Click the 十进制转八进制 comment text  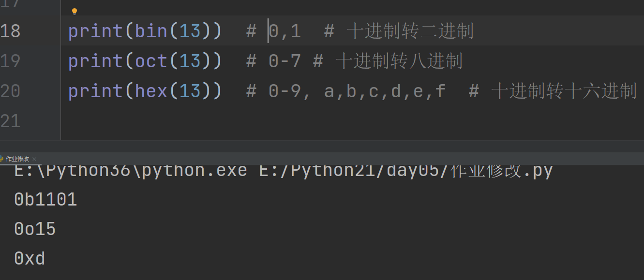399,61
